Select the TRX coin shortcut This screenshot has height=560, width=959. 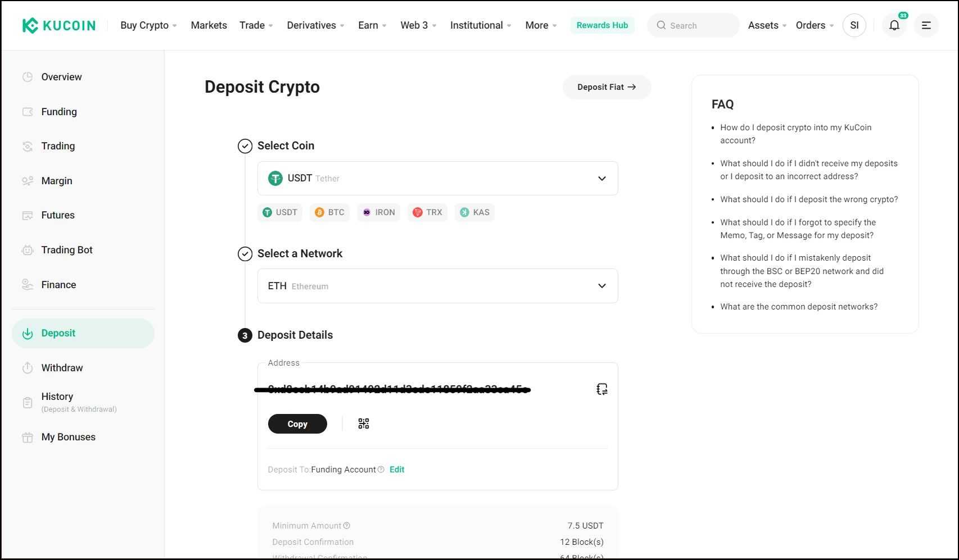click(427, 212)
